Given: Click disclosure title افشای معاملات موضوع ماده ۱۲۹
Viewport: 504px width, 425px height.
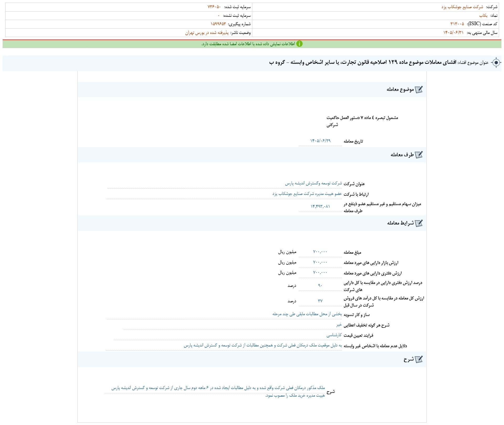Looking at the screenshot, I should click(363, 63).
